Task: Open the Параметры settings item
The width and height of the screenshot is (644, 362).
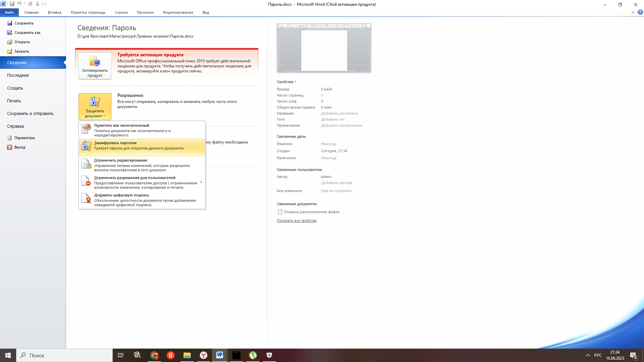Action: click(x=21, y=138)
